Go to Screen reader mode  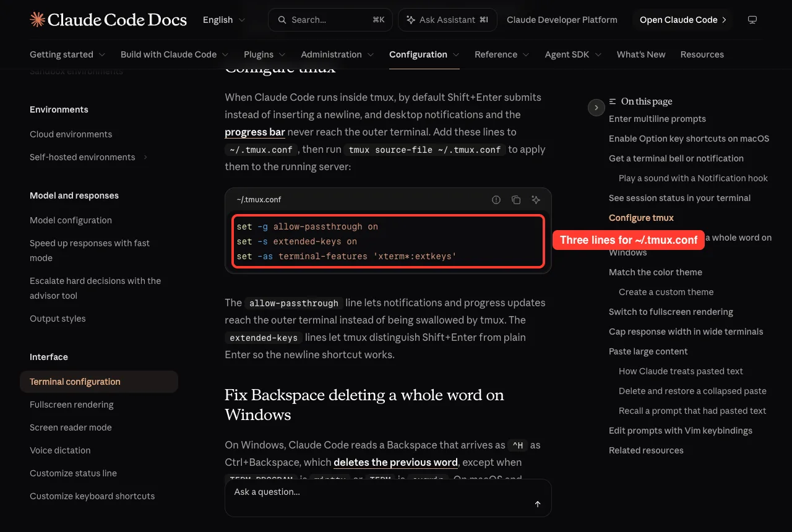point(71,427)
